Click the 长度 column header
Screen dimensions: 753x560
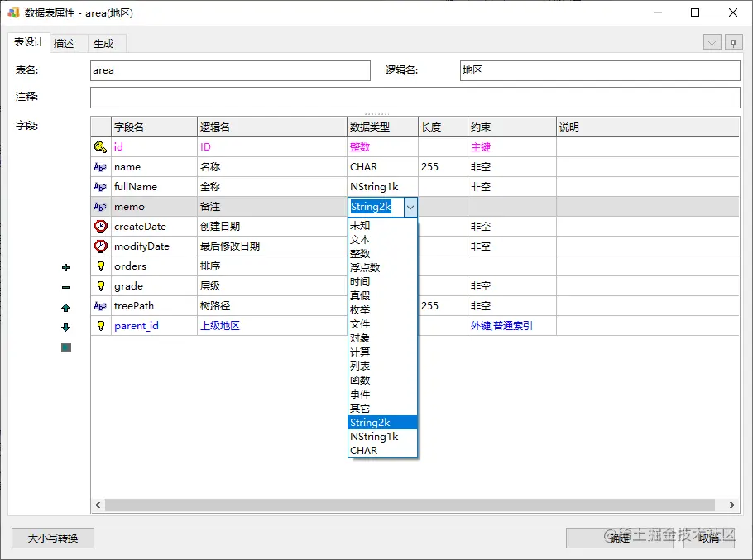click(444, 127)
